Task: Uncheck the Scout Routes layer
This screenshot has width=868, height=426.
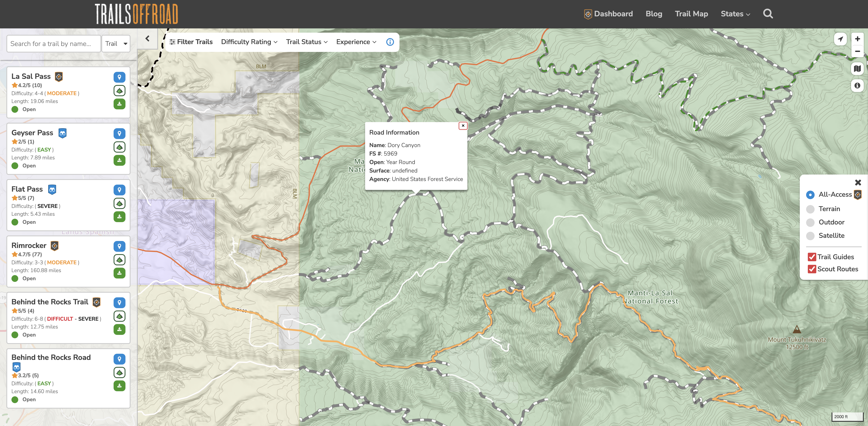Action: click(x=812, y=269)
